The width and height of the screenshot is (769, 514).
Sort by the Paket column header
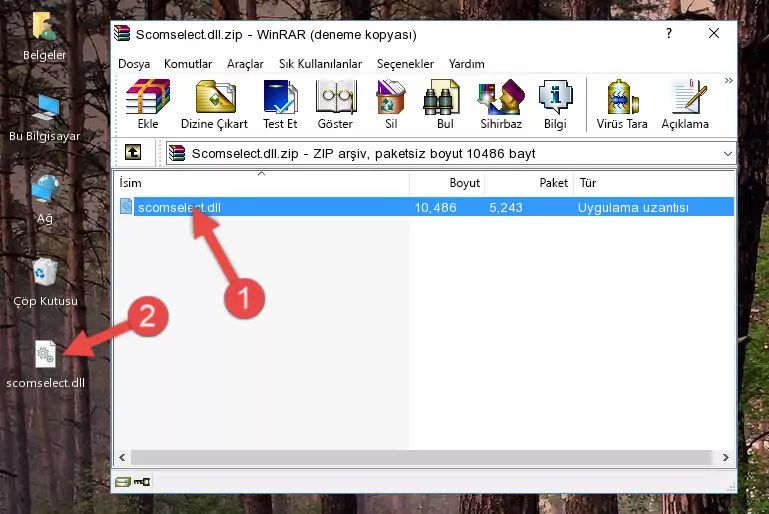click(529, 183)
